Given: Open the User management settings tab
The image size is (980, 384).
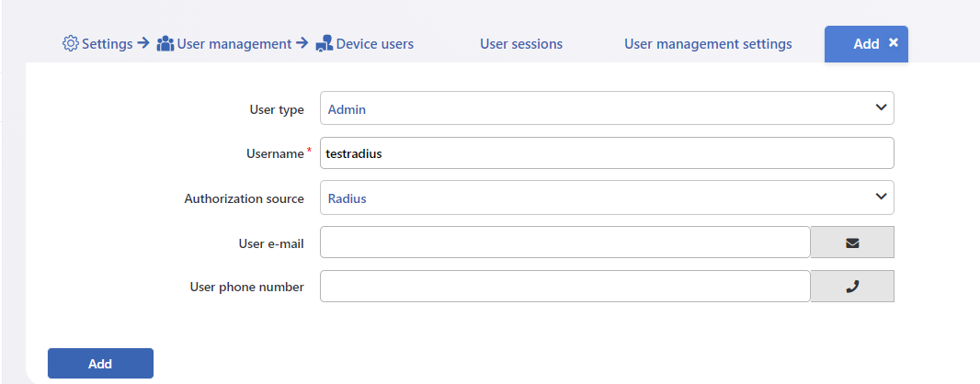Looking at the screenshot, I should point(708,44).
